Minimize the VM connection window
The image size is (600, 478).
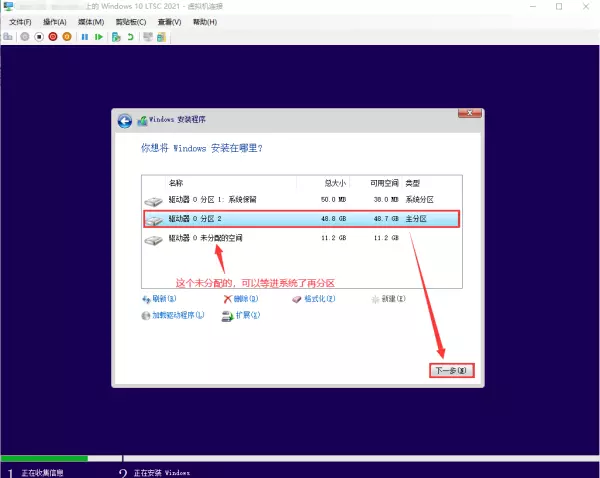point(533,7)
